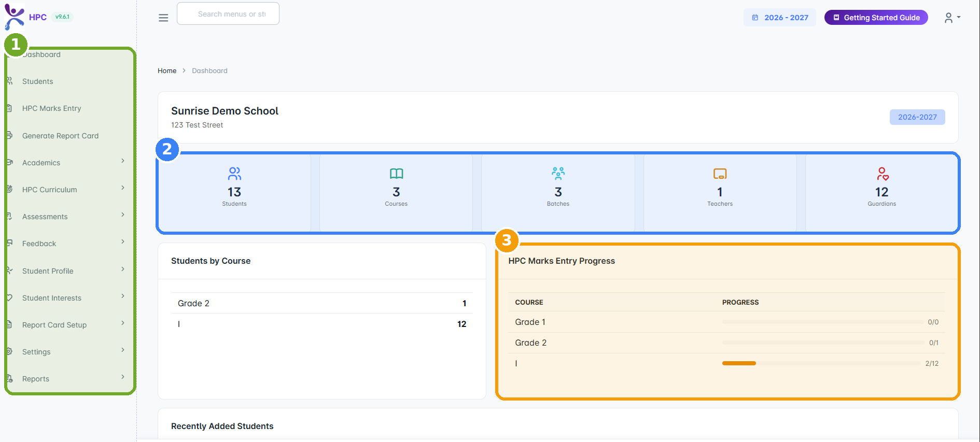Expand the Reports submenu chevron
The width and height of the screenshot is (980, 442).
click(123, 377)
